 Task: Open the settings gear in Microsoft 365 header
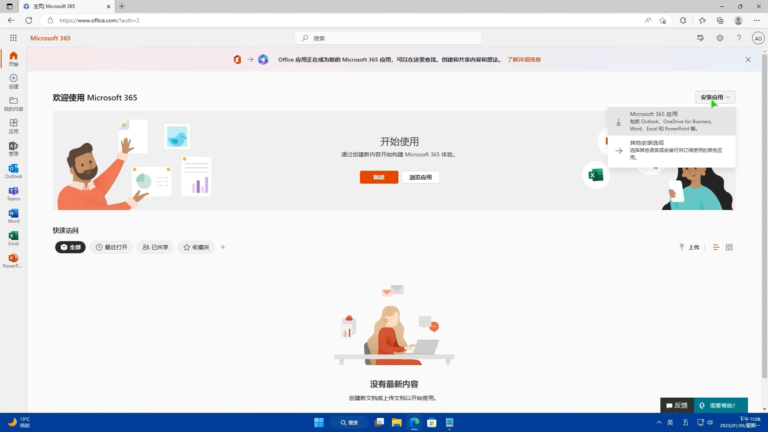pyautogui.click(x=720, y=38)
